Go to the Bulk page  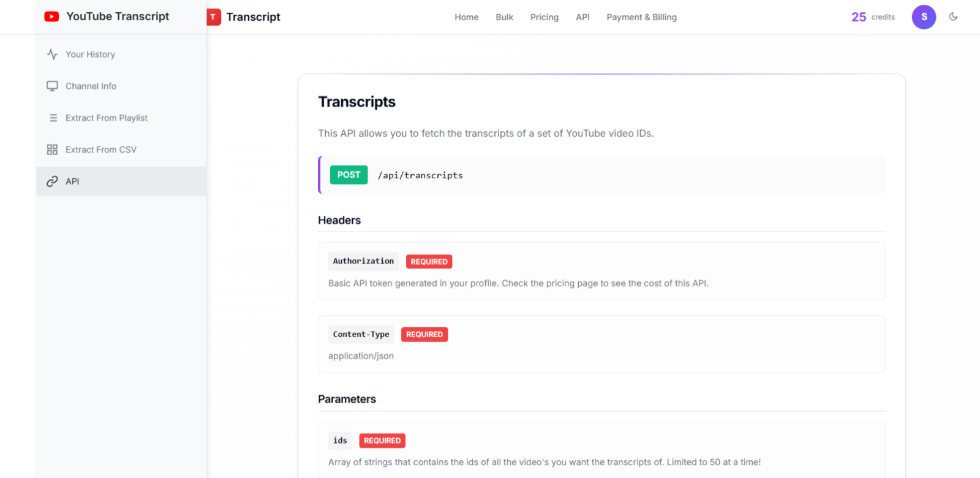504,17
